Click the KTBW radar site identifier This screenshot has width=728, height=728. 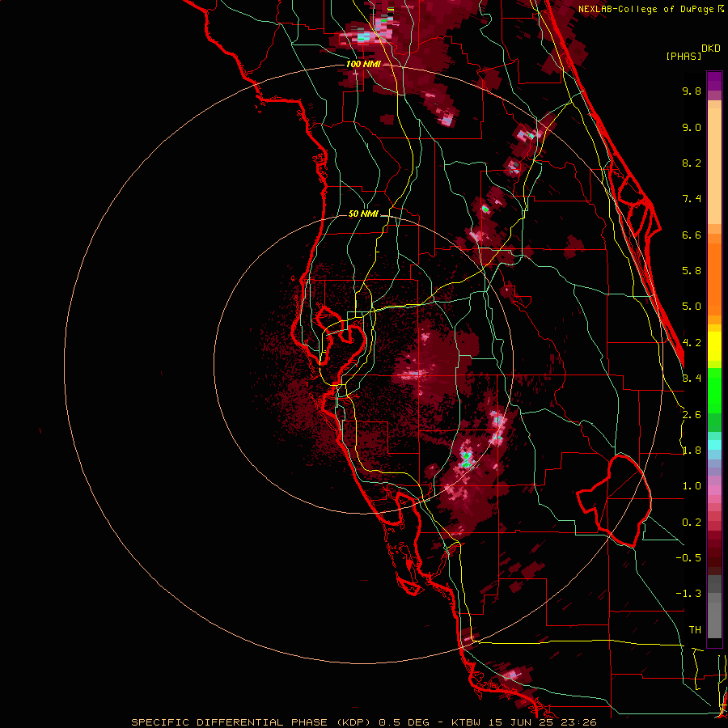click(x=466, y=722)
